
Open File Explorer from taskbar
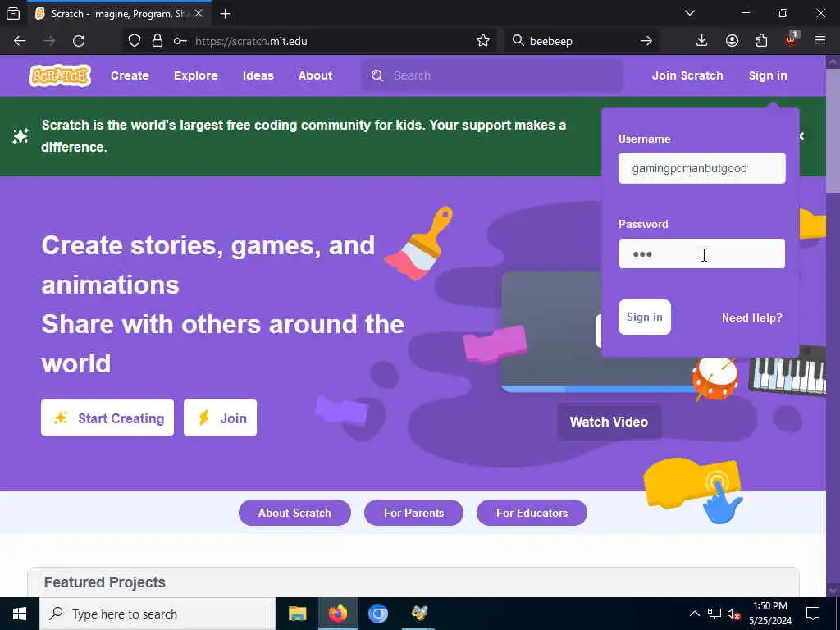[297, 614]
